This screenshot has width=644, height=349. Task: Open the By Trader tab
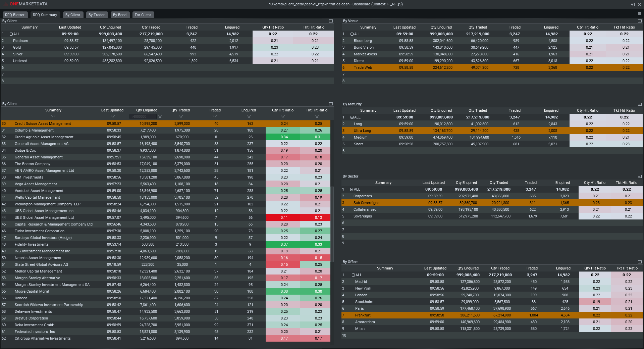[97, 15]
